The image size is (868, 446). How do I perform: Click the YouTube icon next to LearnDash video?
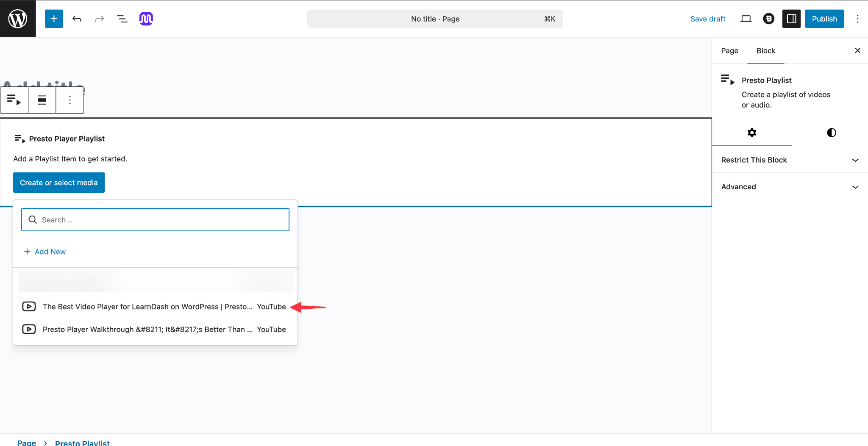[29, 306]
